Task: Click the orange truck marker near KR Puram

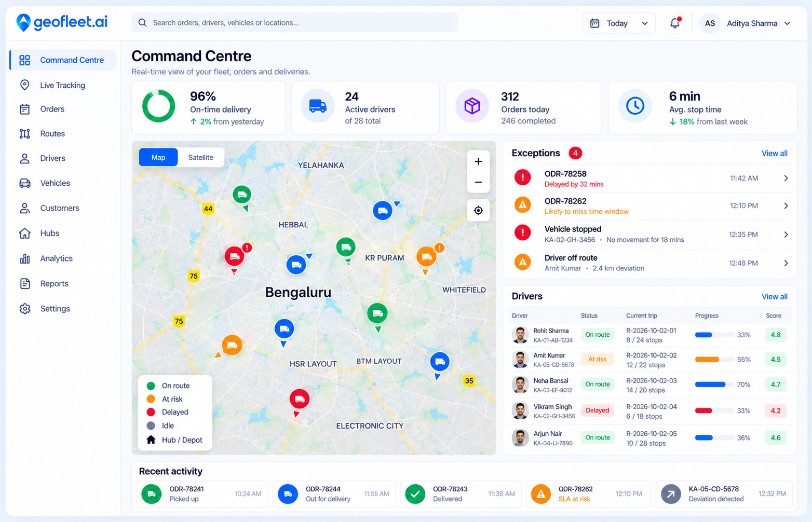Action: tap(426, 256)
